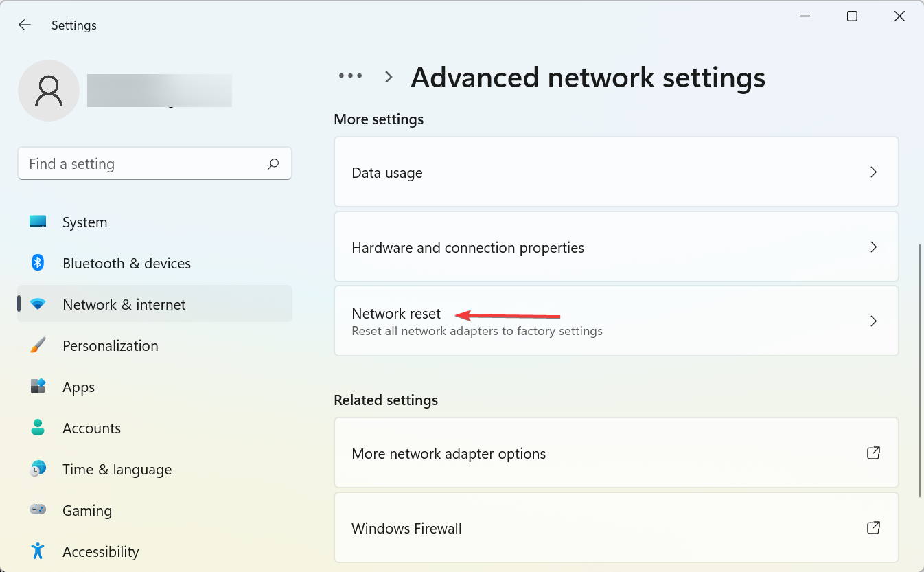The height and width of the screenshot is (572, 924).
Task: Click the Bluetooth icon in sidebar
Action: point(38,263)
